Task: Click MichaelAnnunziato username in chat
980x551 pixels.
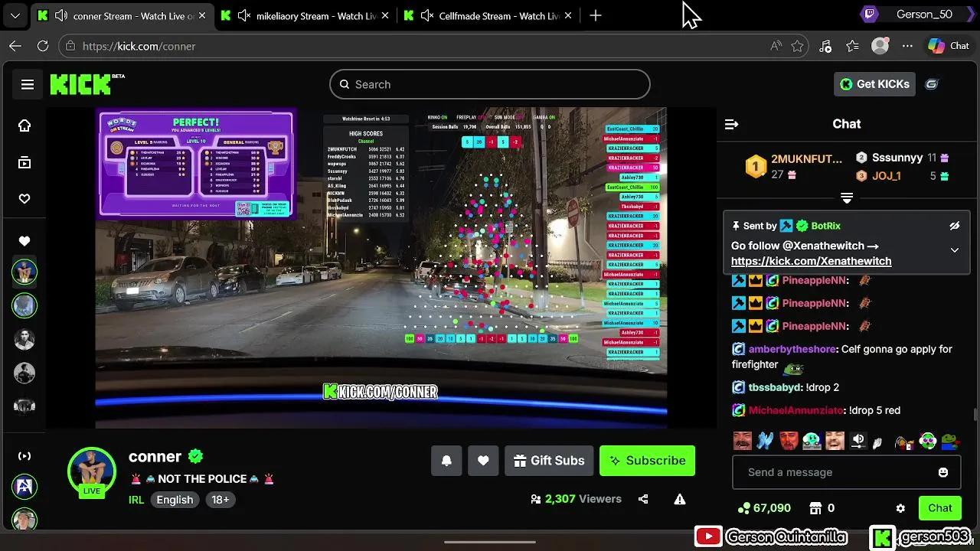Action: coord(796,410)
